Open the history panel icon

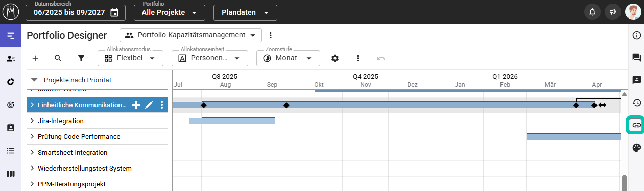tap(636, 103)
